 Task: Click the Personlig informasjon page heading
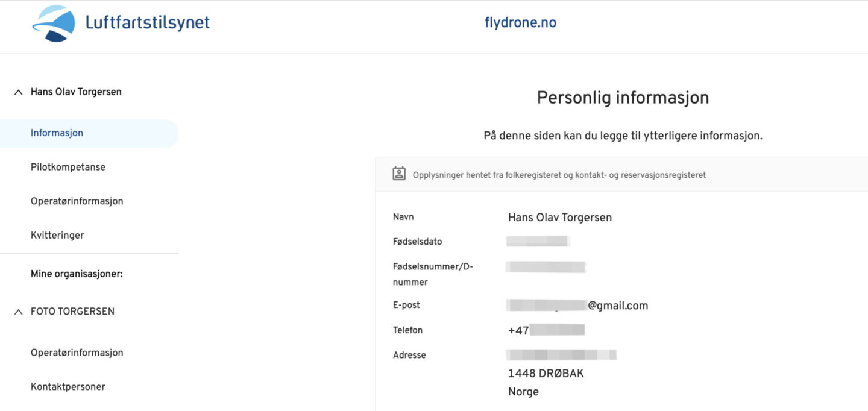point(623,98)
